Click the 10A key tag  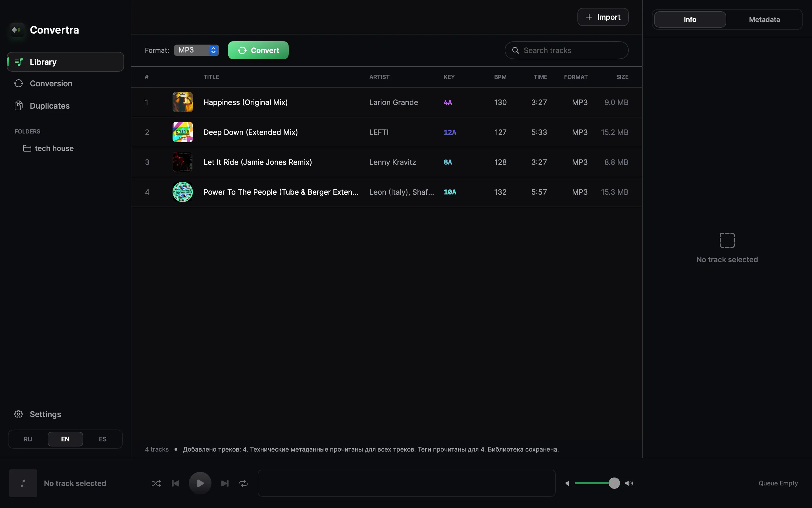[450, 192]
